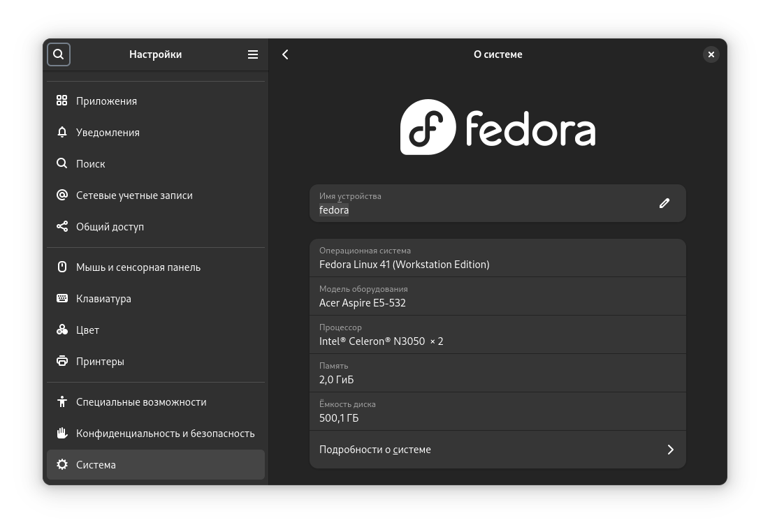This screenshot has height=532, width=770.
Task: Click the Специальные возможности accessibility icon
Action: click(x=62, y=401)
